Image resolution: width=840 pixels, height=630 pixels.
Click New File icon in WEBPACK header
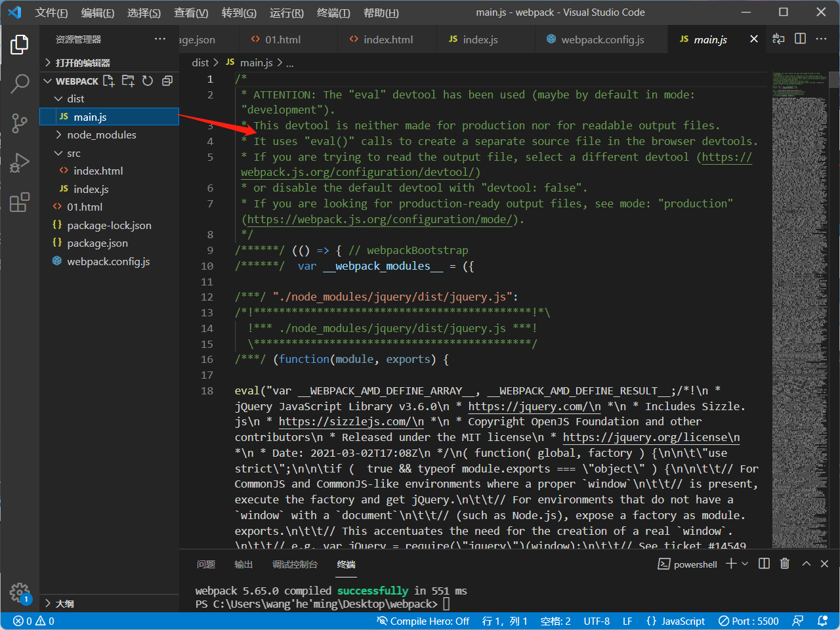(109, 81)
